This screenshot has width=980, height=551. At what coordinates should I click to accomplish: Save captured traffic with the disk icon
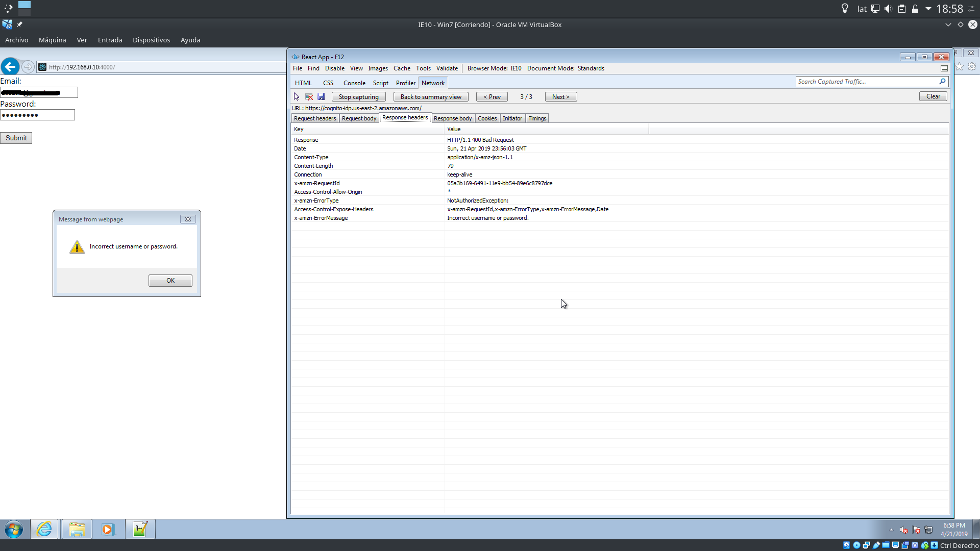click(x=321, y=97)
